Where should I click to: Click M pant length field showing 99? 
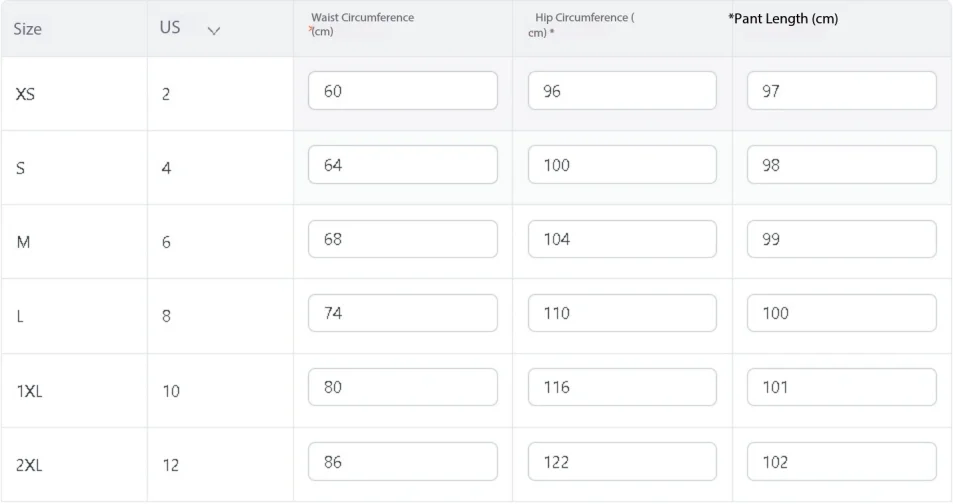(x=841, y=239)
